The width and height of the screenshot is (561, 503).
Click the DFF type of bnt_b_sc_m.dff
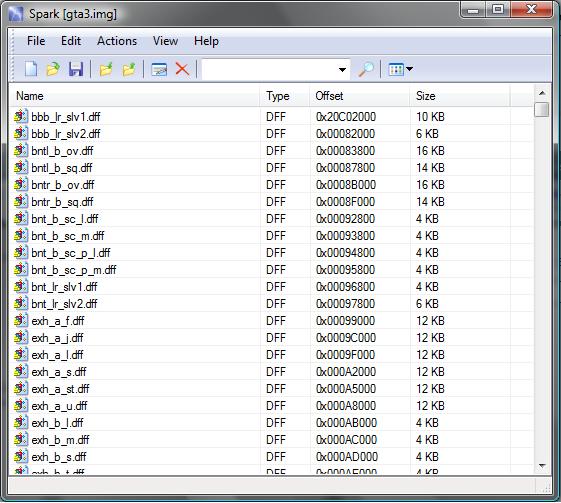276,236
